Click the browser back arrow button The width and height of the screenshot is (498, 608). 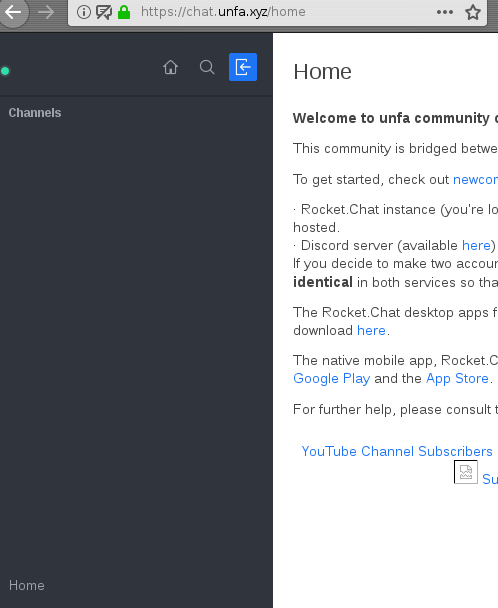click(x=13, y=12)
